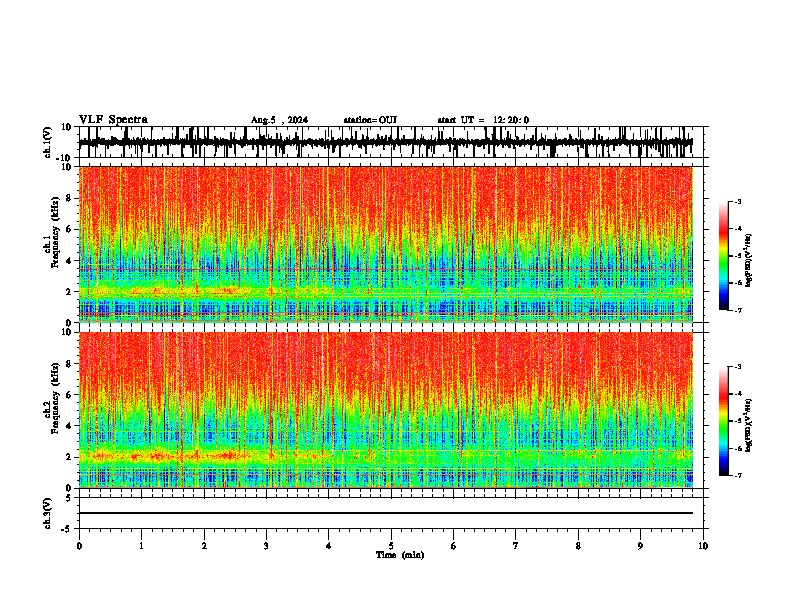The width and height of the screenshot is (792, 612).
Task: Click the time axis tick label "9"
Action: click(x=640, y=546)
